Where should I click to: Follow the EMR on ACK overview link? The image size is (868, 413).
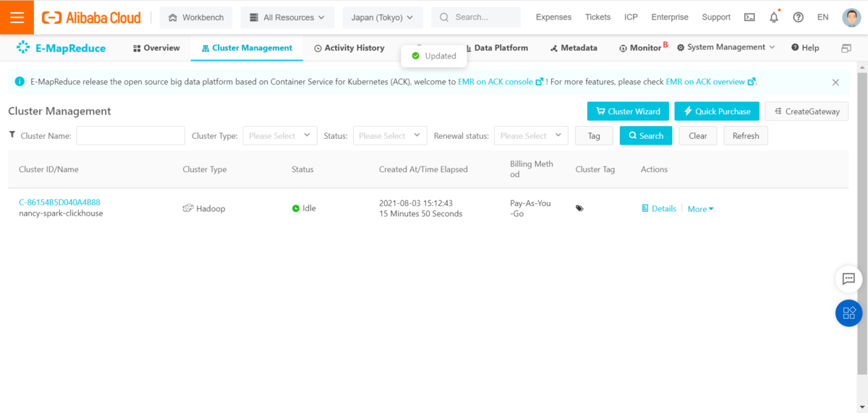[x=711, y=82]
